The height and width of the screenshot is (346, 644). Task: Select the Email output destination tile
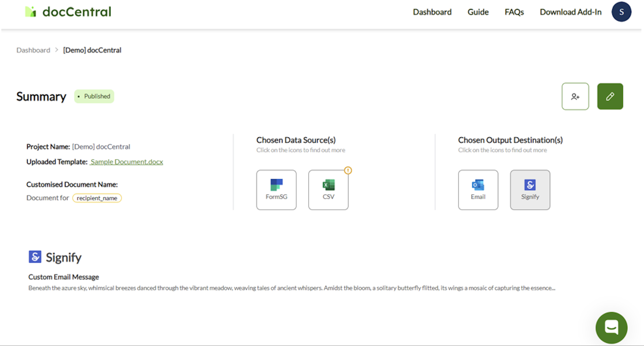pyautogui.click(x=478, y=190)
